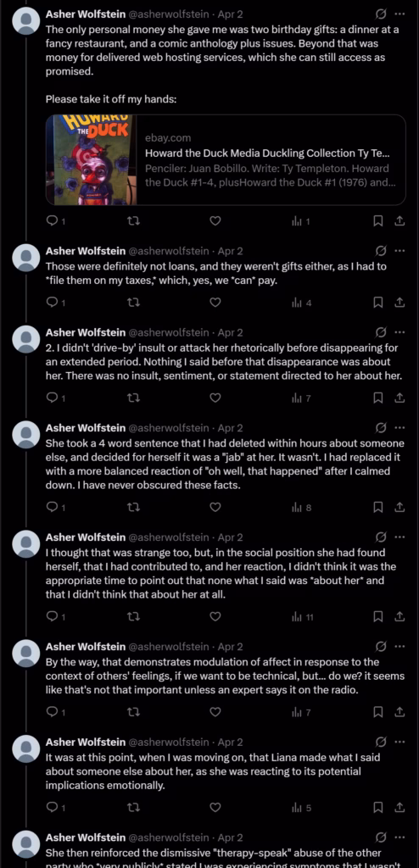Bookmark the 4 word sentence tweet
The height and width of the screenshot is (868, 419).
(x=378, y=507)
